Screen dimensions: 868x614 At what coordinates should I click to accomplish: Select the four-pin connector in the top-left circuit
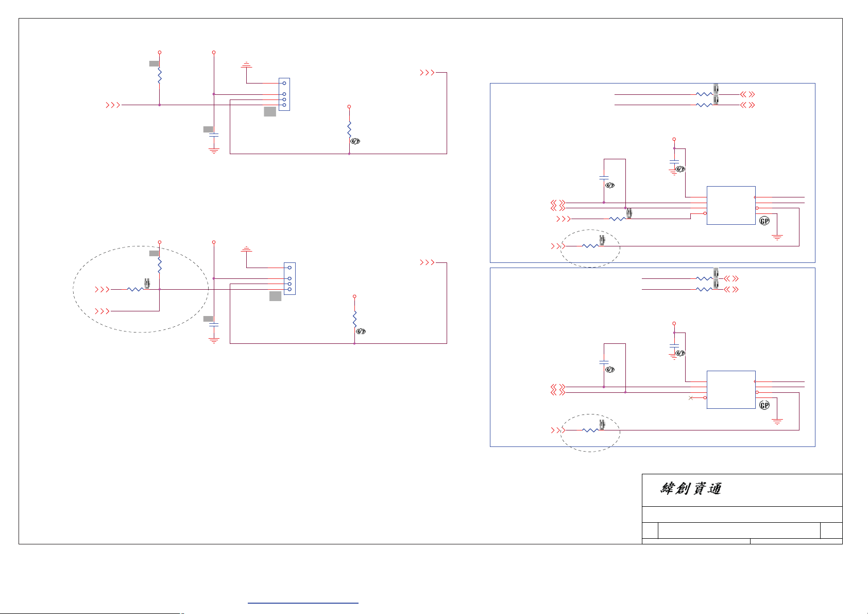284,94
